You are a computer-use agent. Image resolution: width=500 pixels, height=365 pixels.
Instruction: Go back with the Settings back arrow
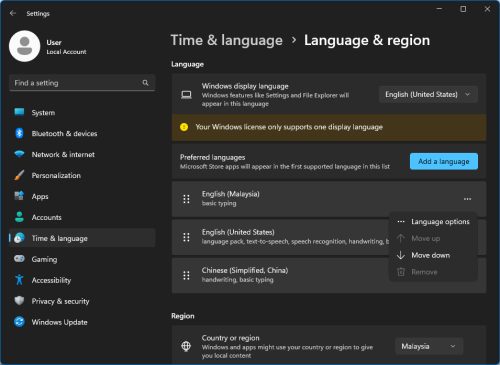point(13,13)
